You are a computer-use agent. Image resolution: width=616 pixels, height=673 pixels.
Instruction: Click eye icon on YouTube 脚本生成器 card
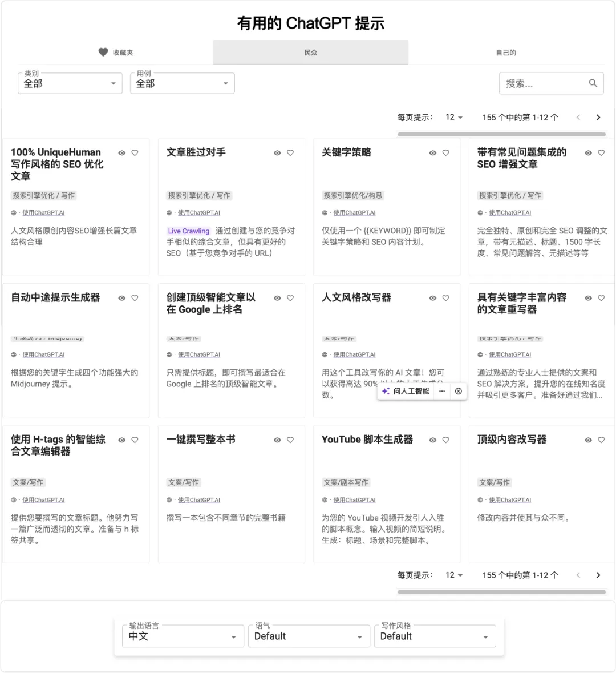click(x=432, y=440)
